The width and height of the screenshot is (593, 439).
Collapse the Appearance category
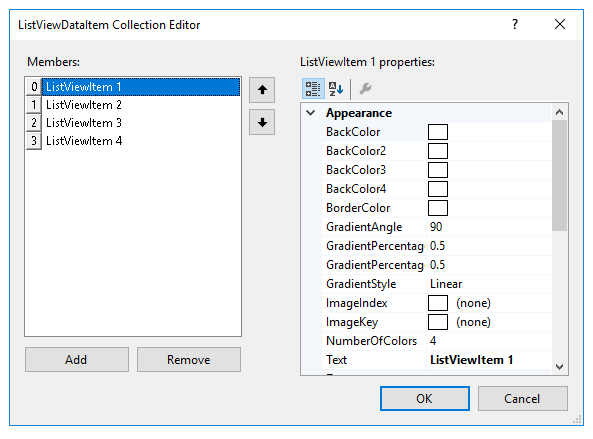point(310,113)
